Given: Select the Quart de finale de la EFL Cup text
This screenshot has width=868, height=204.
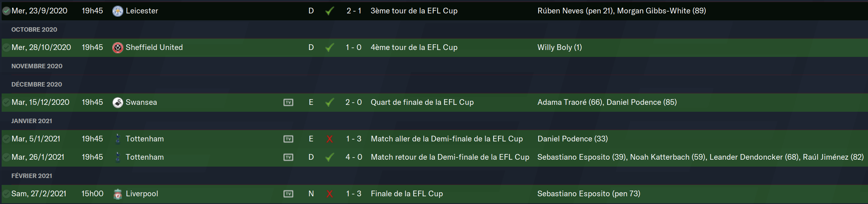Looking at the screenshot, I should click(x=422, y=102).
